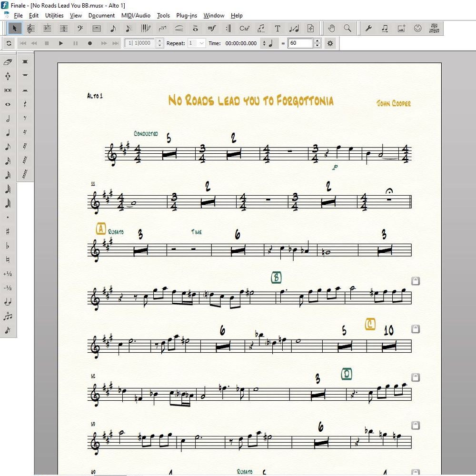Image resolution: width=476 pixels, height=476 pixels.
Task: Select the Eraser in Simple Entry palette
Action: coord(8,62)
